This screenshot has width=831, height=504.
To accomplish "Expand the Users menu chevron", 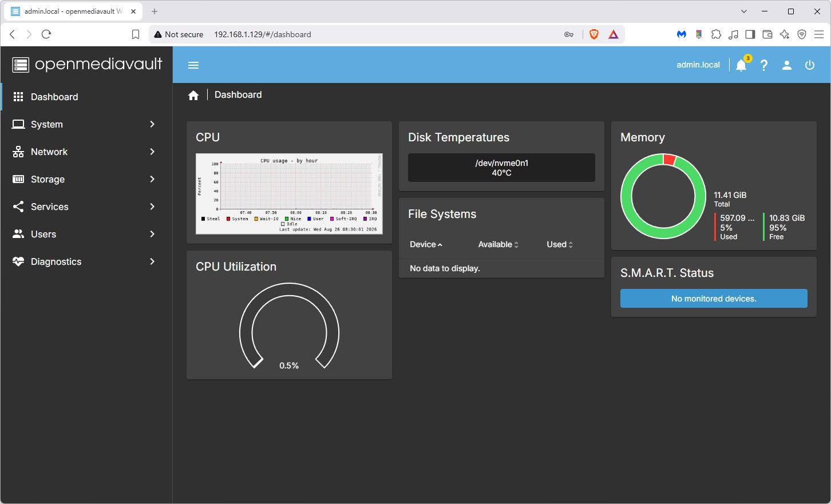I will coord(152,234).
